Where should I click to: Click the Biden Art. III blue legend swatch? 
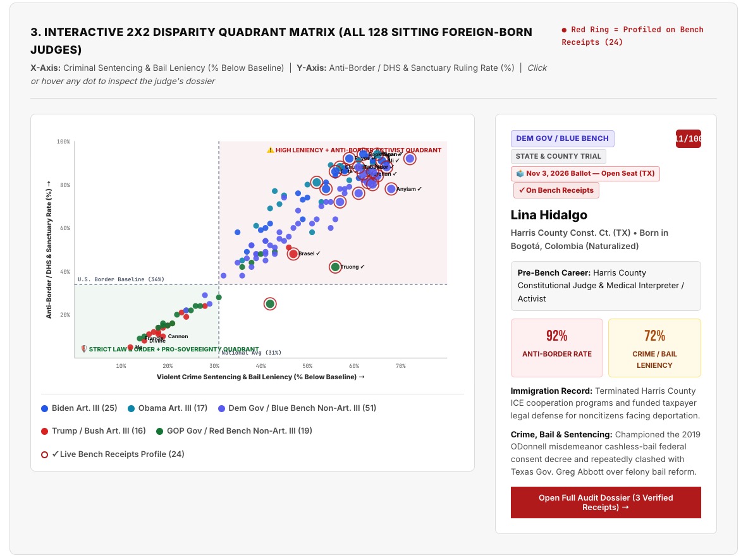45,408
